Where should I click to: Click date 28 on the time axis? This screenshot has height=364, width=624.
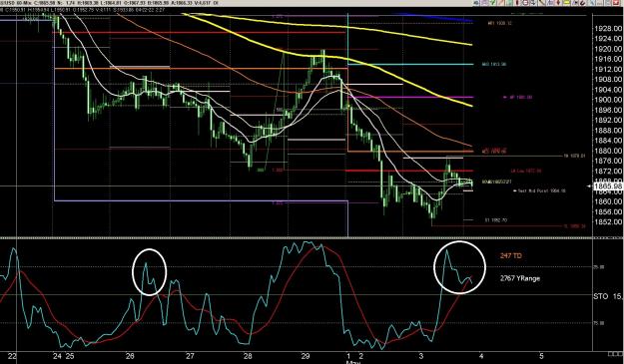tap(248, 356)
